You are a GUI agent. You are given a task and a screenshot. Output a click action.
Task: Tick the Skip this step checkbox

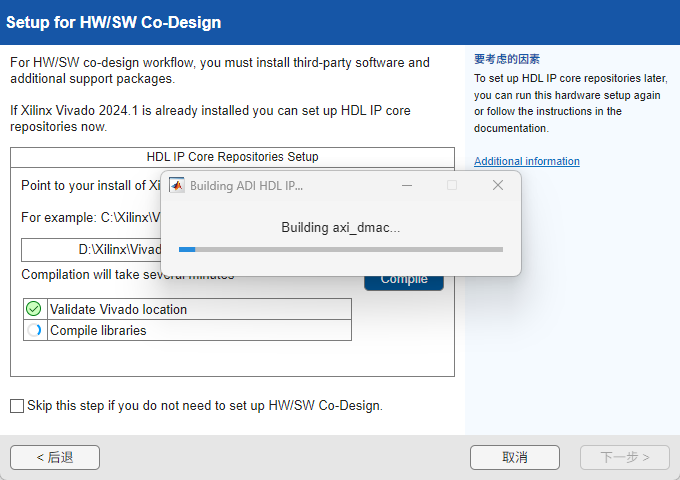17,406
